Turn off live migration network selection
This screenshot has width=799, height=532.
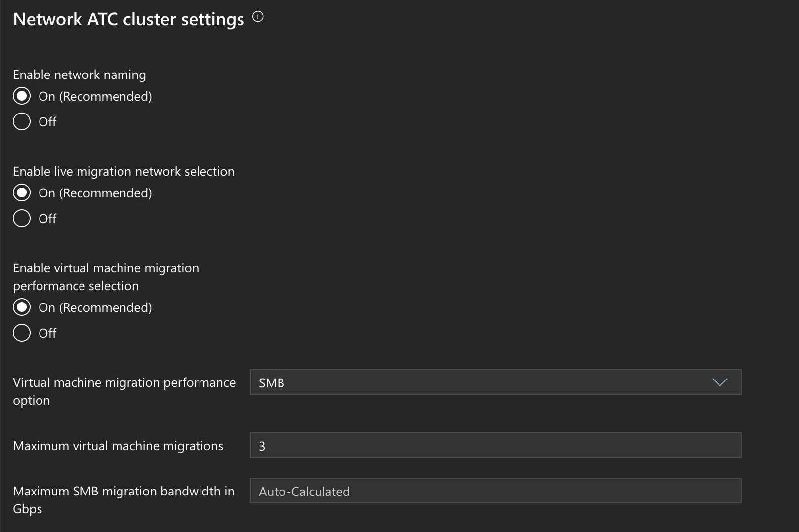pyautogui.click(x=22, y=218)
